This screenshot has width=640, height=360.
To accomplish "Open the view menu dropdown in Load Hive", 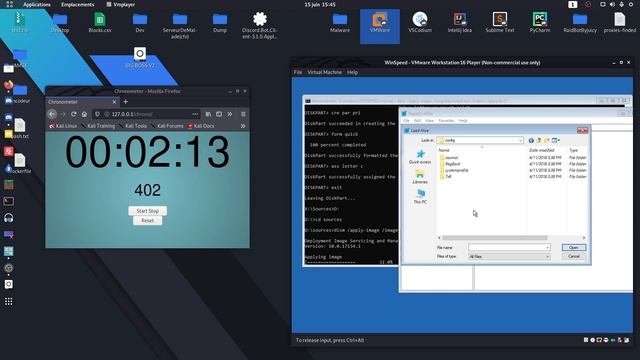I will tap(556, 140).
